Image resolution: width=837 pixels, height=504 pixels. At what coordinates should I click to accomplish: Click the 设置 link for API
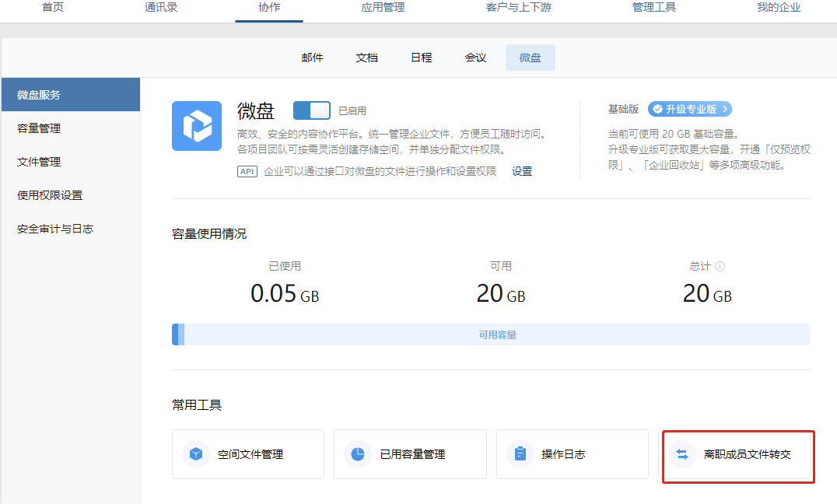coord(522,171)
